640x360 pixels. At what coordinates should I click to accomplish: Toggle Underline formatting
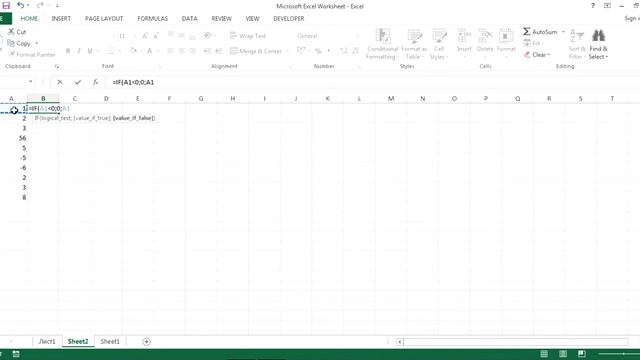click(90, 51)
